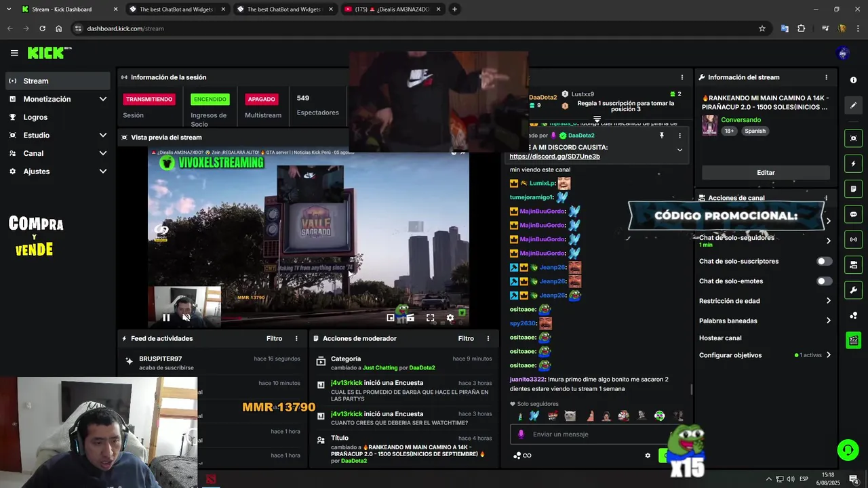Click the Editar button for stream info
The height and width of the screenshot is (488, 868).
(766, 173)
